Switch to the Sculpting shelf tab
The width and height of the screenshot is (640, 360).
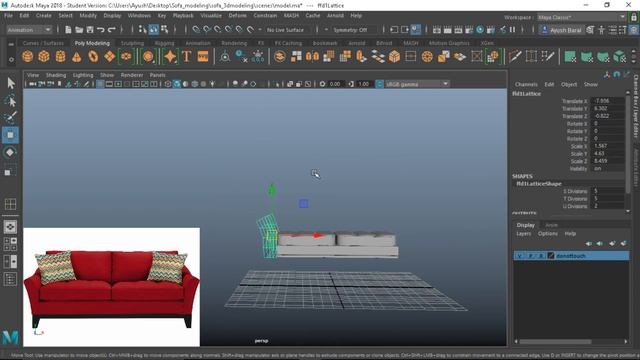coord(132,43)
